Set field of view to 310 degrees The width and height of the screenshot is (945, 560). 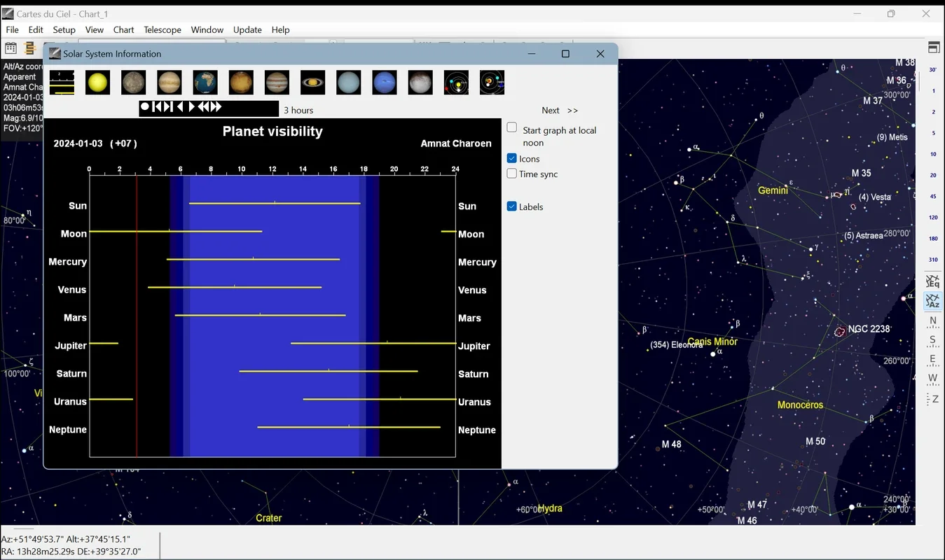coord(933,260)
